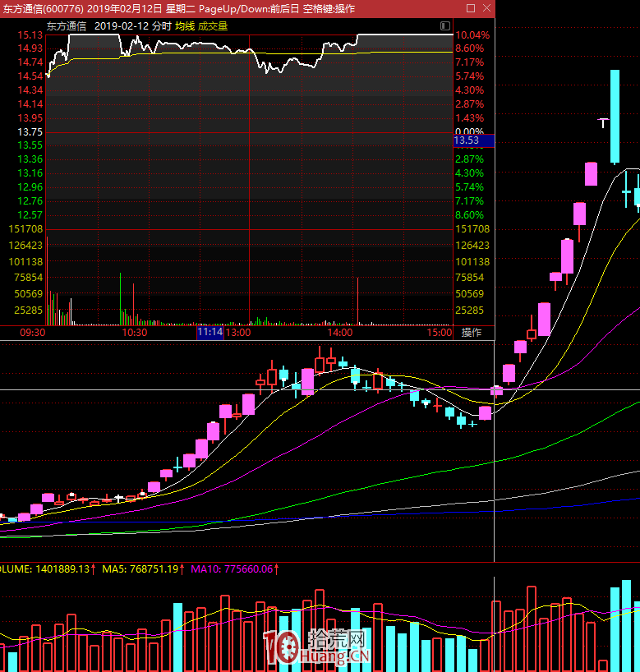The image size is (640, 672).
Task: Click the 8.60% upper percent label
Action: (x=469, y=48)
